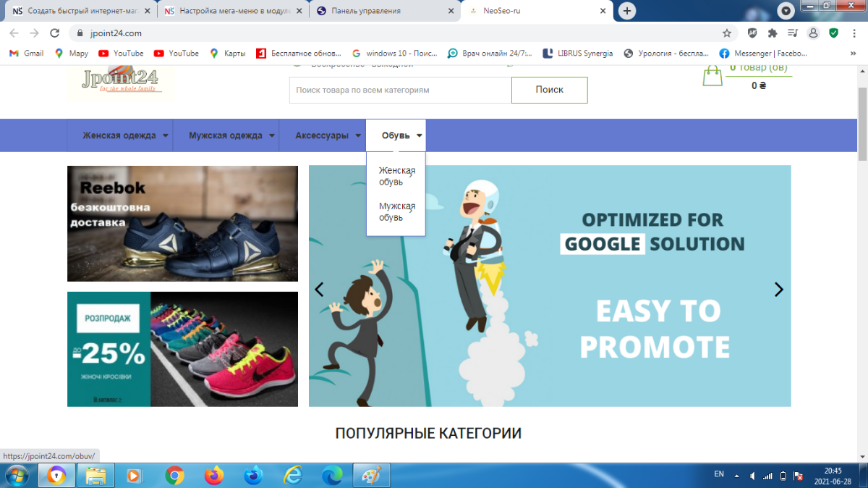Click the browser forward arrow
This screenshot has width=868, height=488.
coord(34,33)
